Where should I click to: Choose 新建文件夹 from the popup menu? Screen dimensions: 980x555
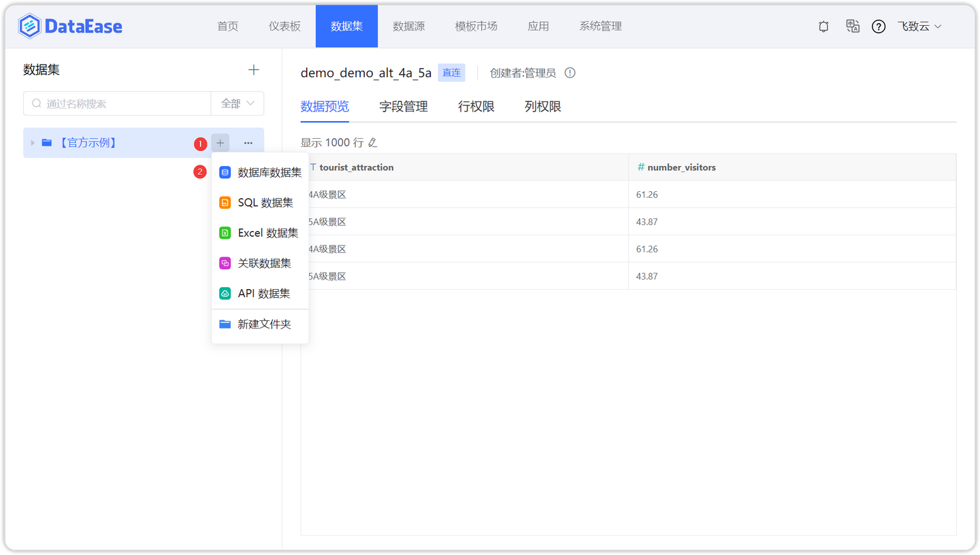click(260, 324)
